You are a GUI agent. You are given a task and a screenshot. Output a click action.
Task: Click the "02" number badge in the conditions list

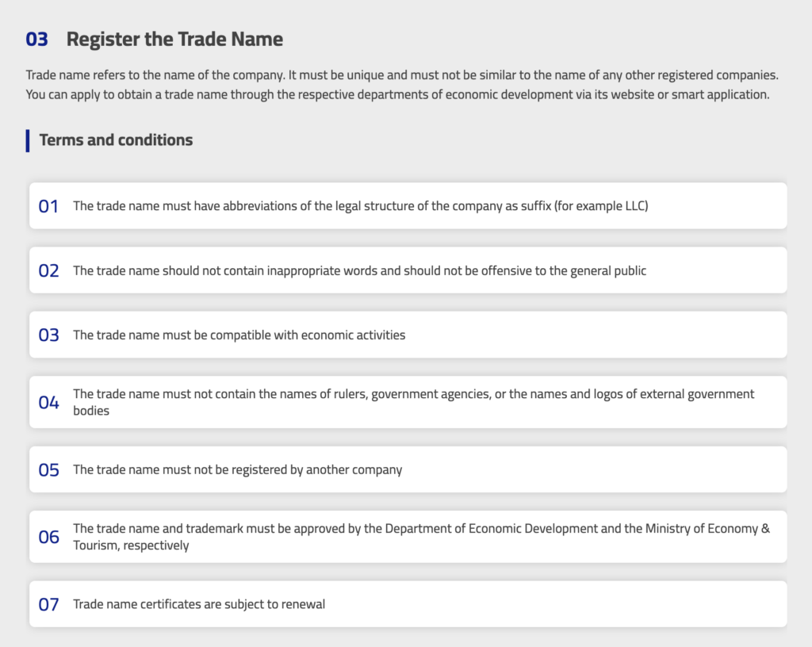point(49,270)
